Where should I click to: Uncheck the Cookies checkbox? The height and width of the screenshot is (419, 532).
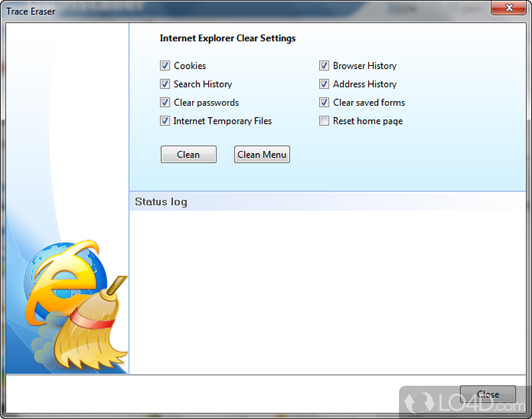[x=165, y=65]
